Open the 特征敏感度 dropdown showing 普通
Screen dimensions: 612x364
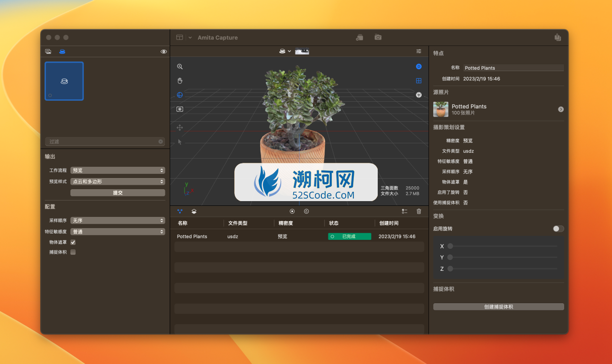pyautogui.click(x=118, y=232)
